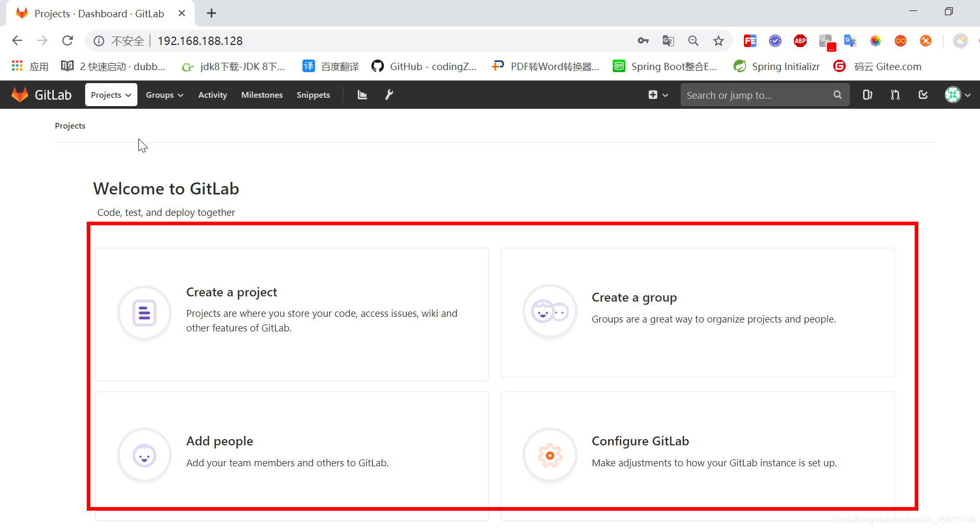Bookmark this page with star icon
This screenshot has width=980, height=529.
coord(718,41)
